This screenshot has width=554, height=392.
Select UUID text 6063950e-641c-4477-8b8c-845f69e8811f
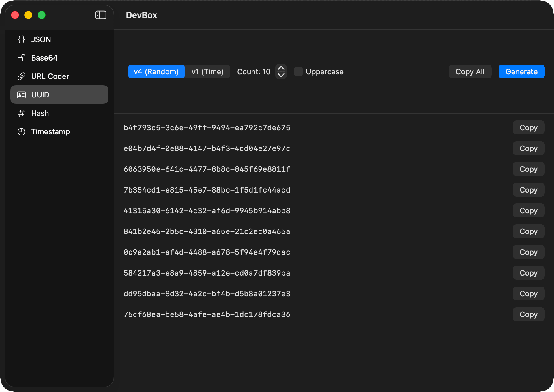207,169
